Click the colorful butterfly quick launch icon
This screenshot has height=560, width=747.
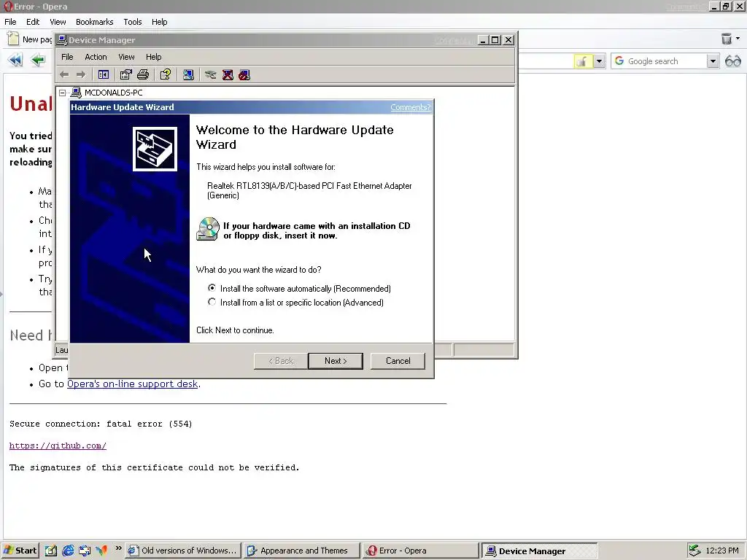point(101,551)
